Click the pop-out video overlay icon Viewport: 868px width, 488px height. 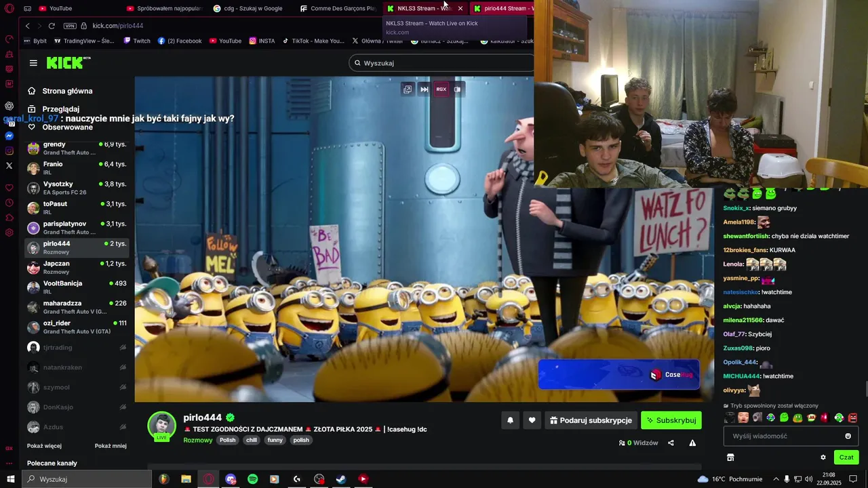(x=408, y=89)
